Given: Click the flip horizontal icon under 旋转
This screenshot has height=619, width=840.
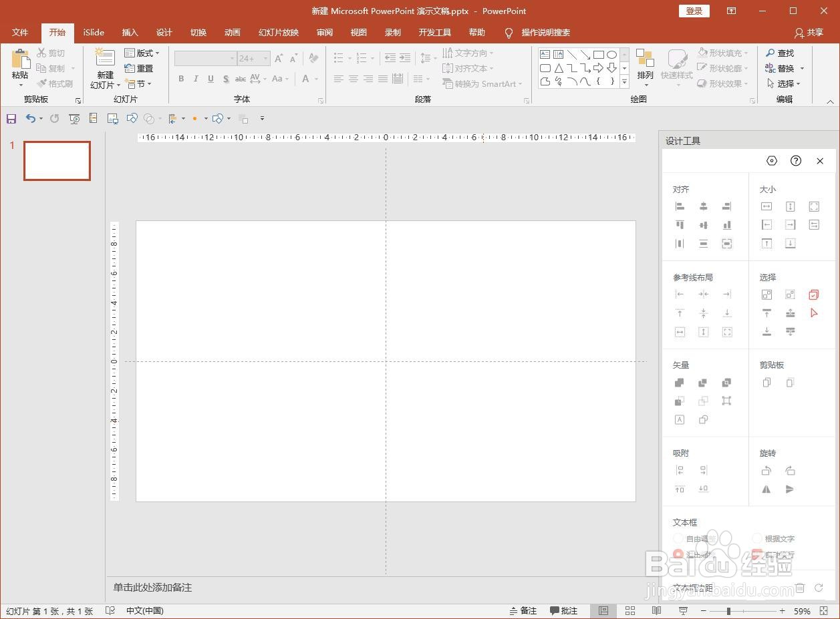Looking at the screenshot, I should pyautogui.click(x=766, y=489).
